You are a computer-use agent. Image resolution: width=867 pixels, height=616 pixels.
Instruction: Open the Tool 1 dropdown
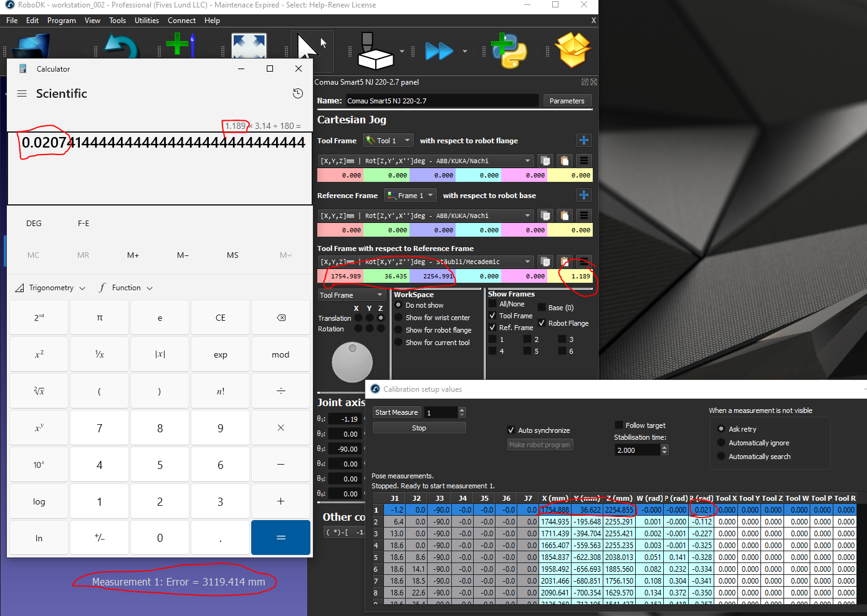[x=389, y=141]
